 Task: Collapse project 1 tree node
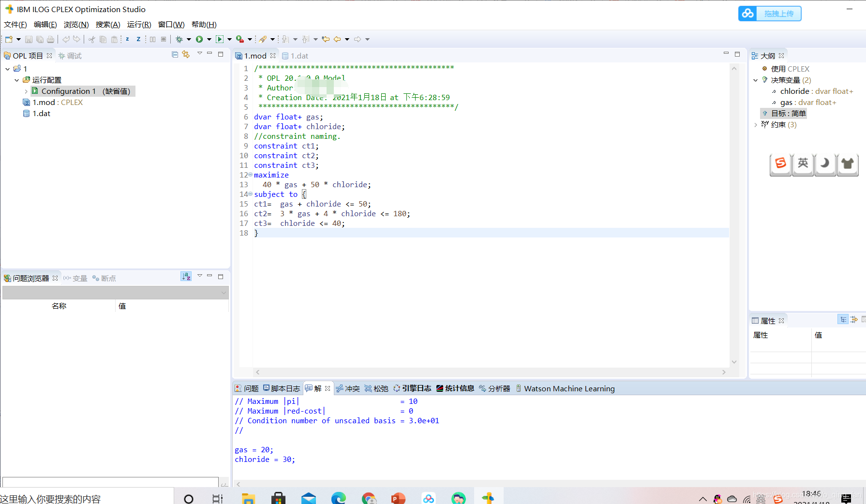tap(7, 69)
